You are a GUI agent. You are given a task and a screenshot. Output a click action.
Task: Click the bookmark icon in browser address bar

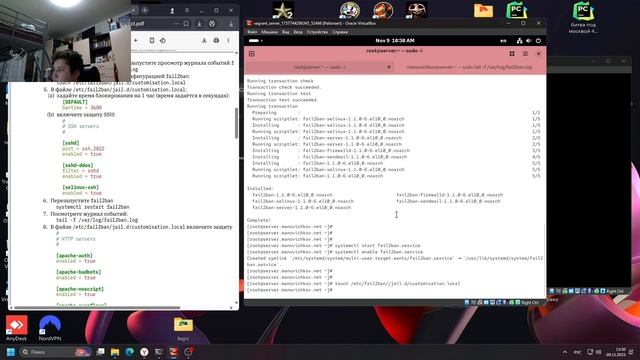(x=186, y=24)
